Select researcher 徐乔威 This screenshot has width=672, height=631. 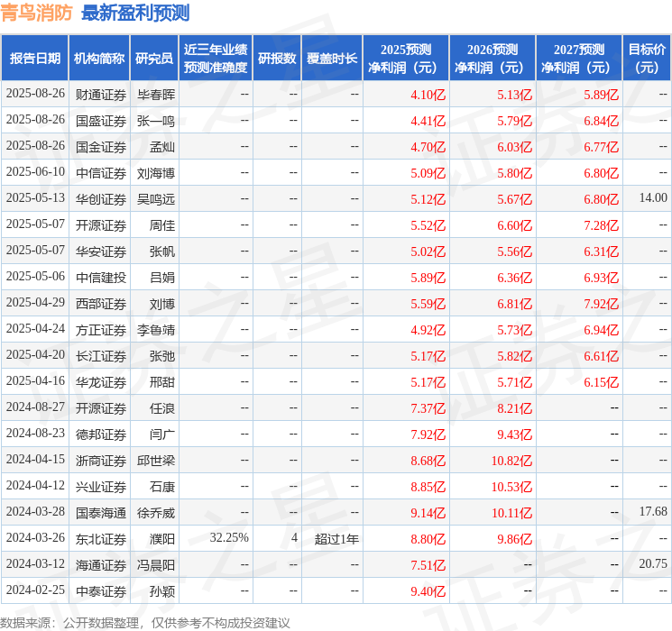(156, 513)
